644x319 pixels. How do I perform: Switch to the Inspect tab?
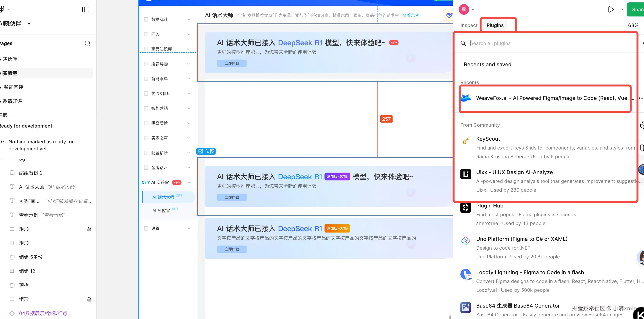point(469,25)
